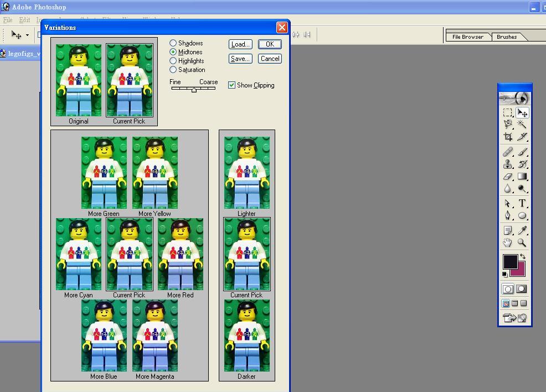
Task: Switch to Full Screen Mode
Action: click(523, 303)
